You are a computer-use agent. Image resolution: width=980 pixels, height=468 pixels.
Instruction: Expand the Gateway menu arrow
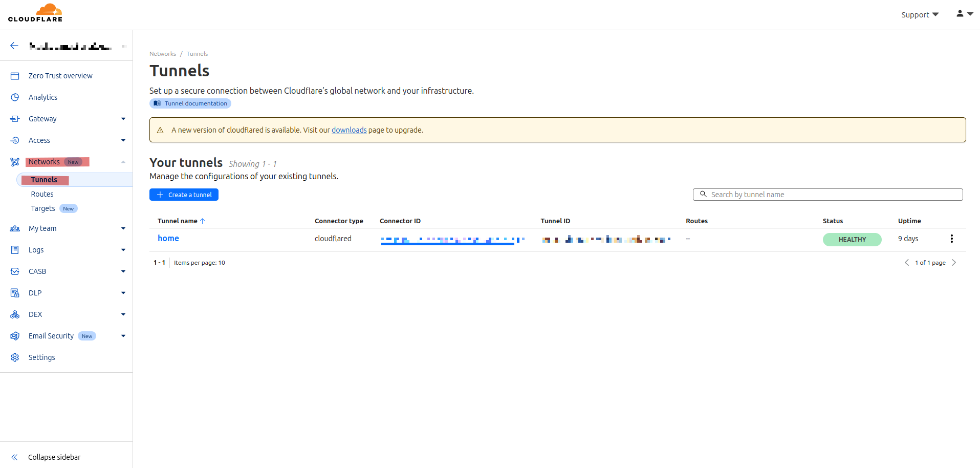(123, 119)
